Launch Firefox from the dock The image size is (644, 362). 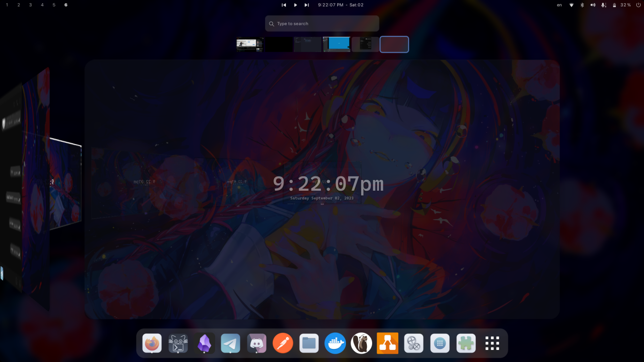click(152, 344)
